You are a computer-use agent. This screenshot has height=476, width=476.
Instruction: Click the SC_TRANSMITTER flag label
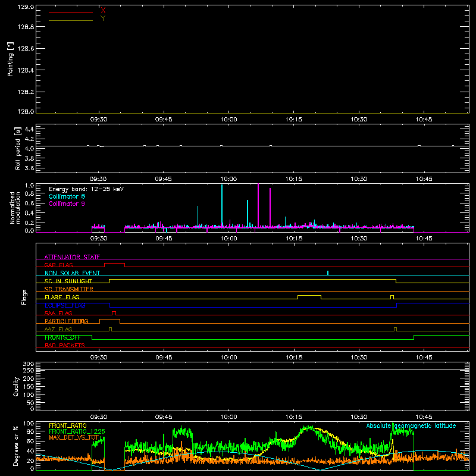[69, 289]
